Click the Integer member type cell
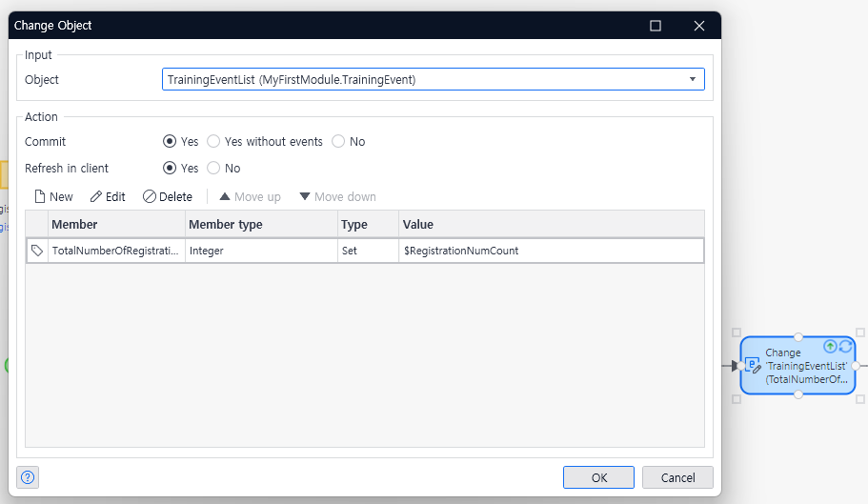 [x=261, y=251]
